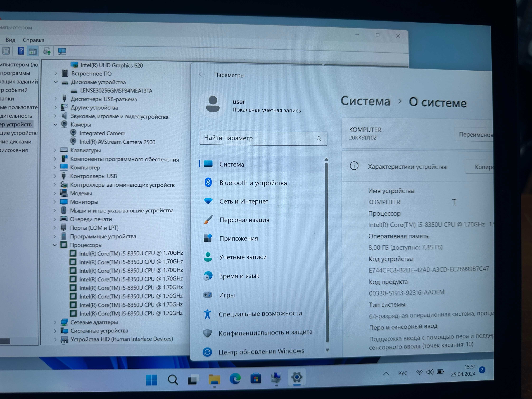Click the update driver toolbar icon
The height and width of the screenshot is (399, 532).
(47, 51)
